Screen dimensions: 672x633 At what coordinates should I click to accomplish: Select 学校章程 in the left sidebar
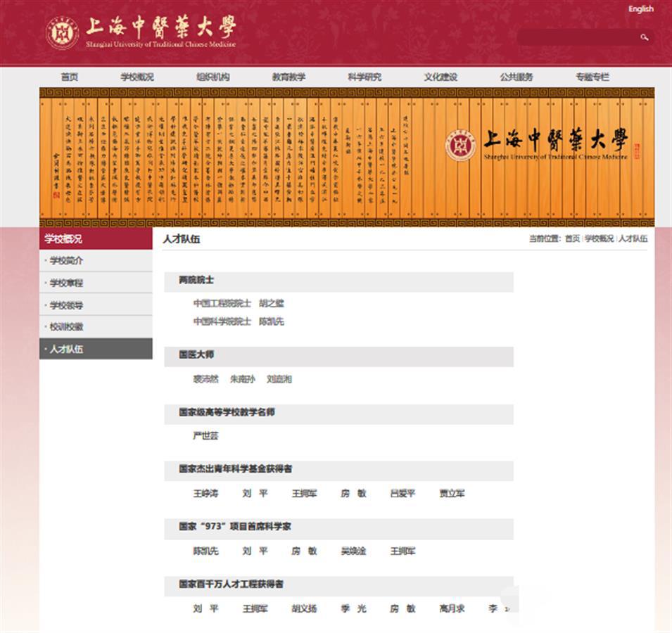click(66, 283)
